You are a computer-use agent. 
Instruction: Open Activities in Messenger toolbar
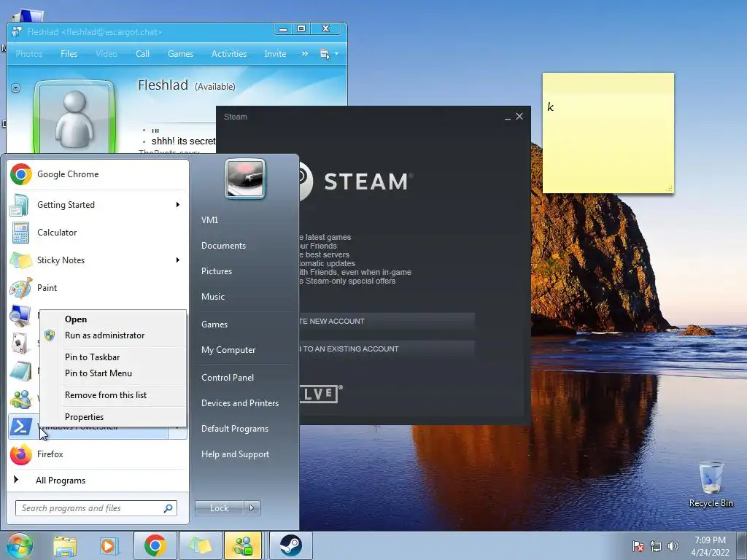(x=229, y=54)
